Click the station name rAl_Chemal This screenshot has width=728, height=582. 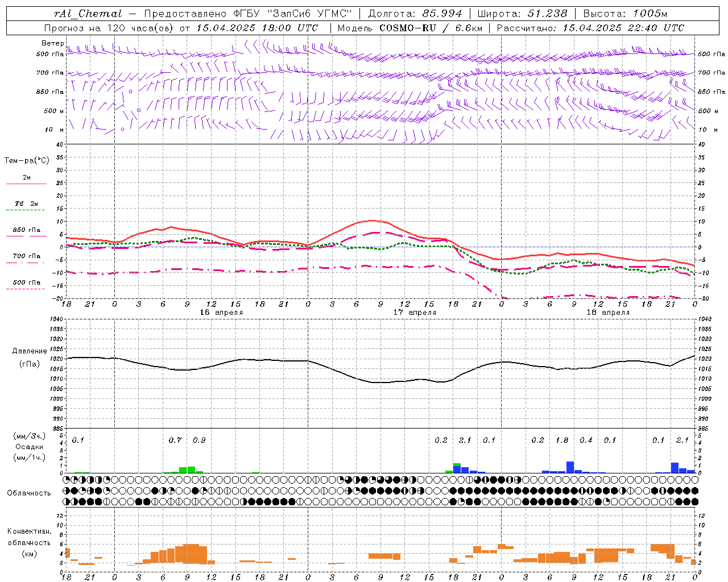coord(88,14)
